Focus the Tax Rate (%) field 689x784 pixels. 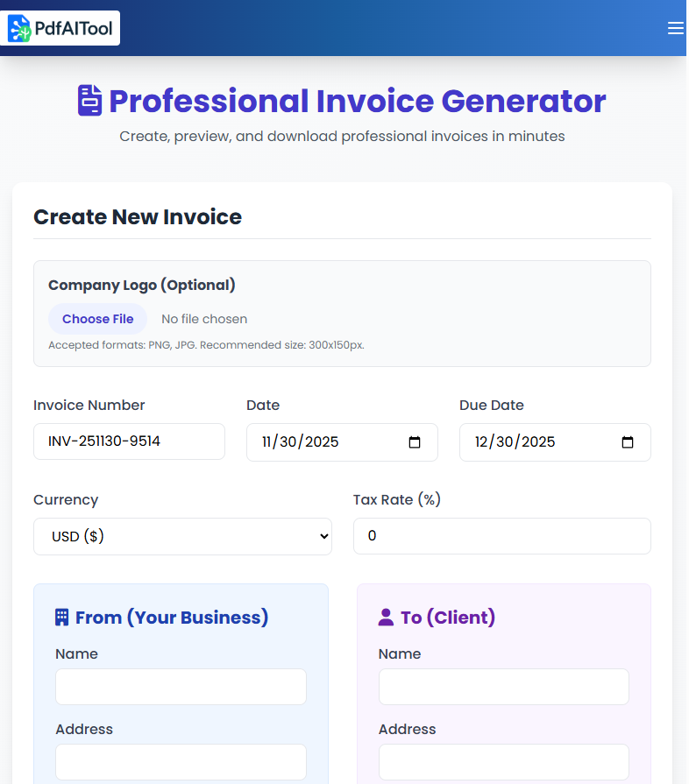(501, 536)
